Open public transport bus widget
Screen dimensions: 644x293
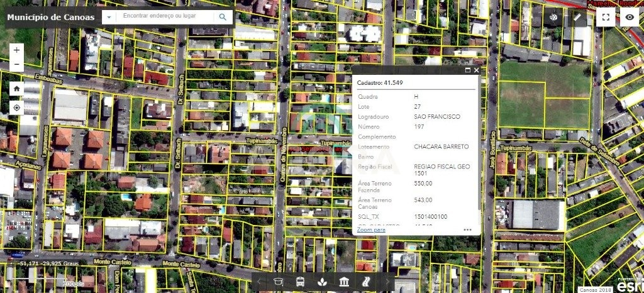(300, 282)
